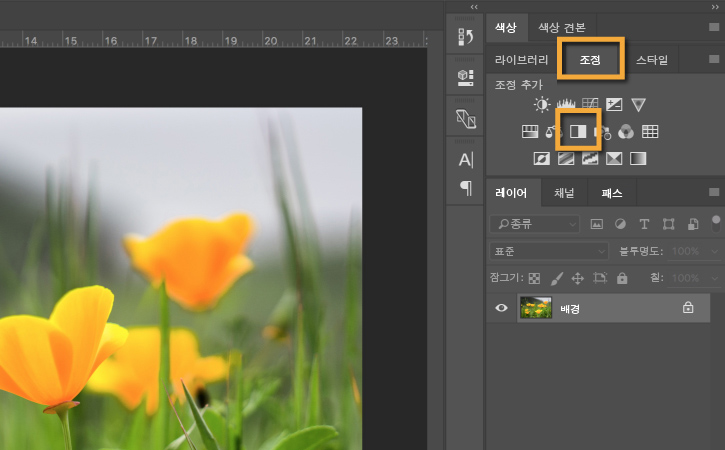Screen dimensions: 725x450
Task: Toggle the adjustment layer filter
Action: point(621,224)
